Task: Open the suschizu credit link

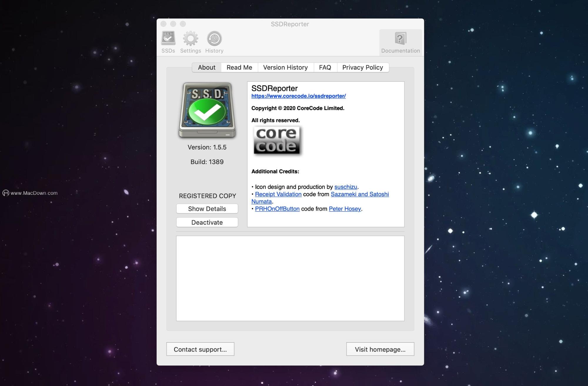Action: [346, 187]
